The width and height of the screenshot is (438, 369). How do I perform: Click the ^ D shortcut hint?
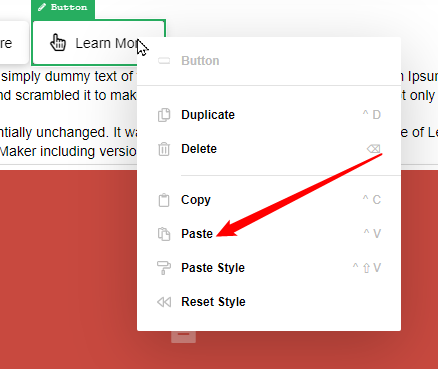coord(372,115)
